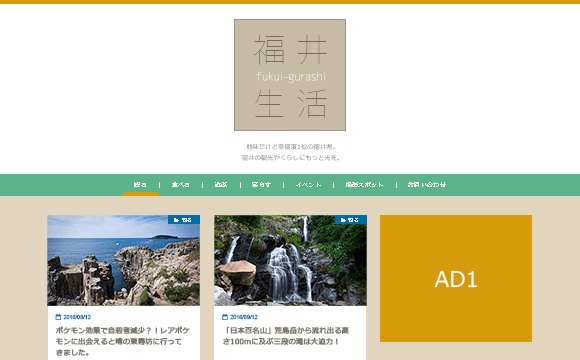580x360 pixels.
Task: Open the お問い合わせ contact page
Action: click(x=426, y=185)
